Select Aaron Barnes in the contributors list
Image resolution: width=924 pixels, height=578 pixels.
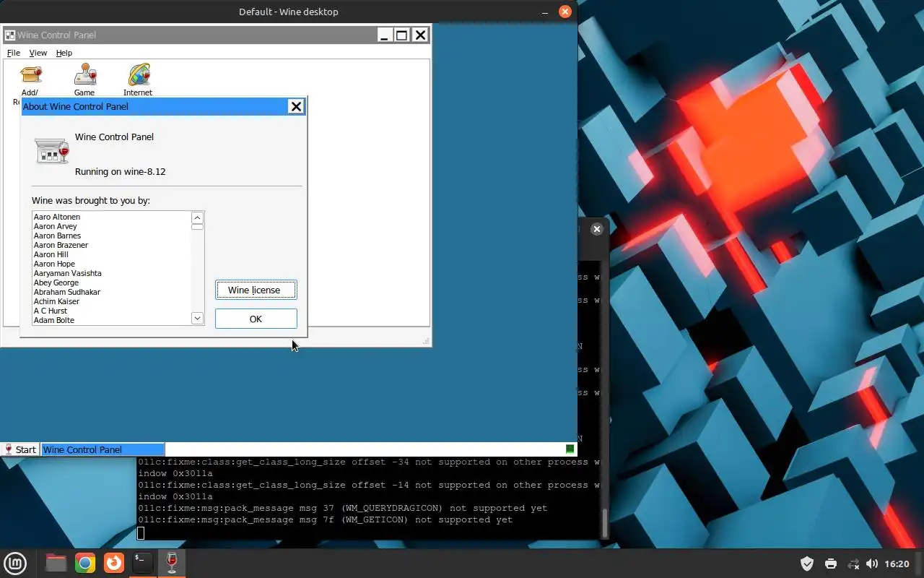click(x=57, y=236)
